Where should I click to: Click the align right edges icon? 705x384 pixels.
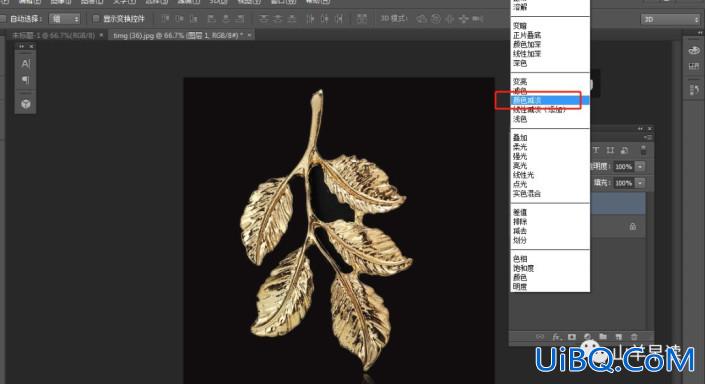(x=240, y=19)
